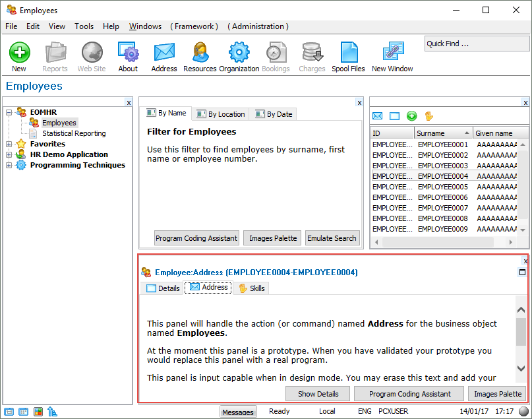Viewport: 532px width, 419px height.
Task: Open the File menu
Action: point(11,26)
